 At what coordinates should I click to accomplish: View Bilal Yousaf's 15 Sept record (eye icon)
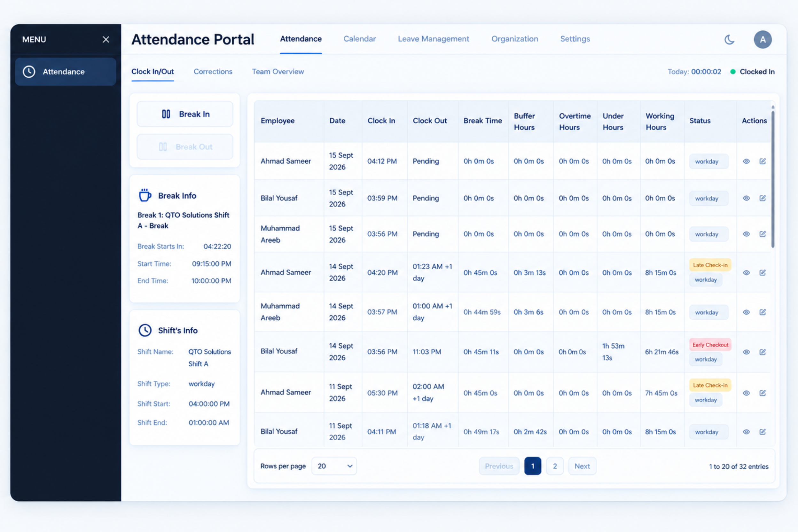point(747,198)
